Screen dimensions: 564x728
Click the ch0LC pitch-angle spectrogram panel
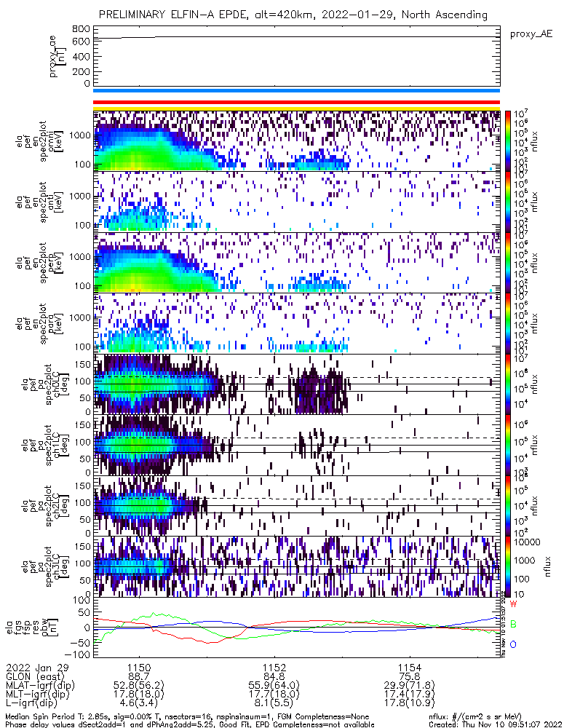(297, 384)
